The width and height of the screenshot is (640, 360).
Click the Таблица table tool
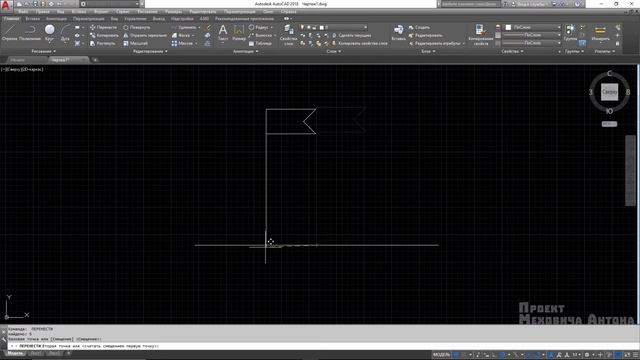click(260, 43)
